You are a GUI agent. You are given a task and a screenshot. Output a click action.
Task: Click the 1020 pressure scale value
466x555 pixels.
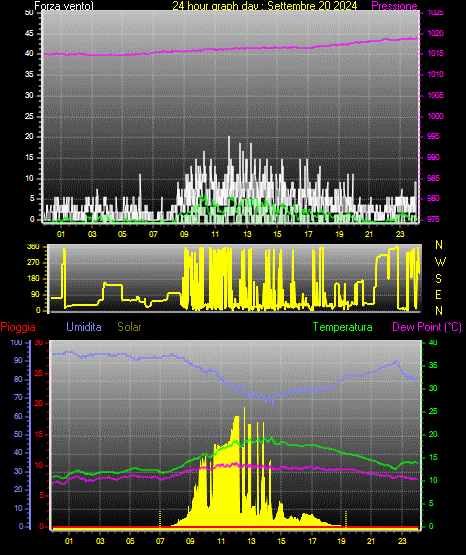(435, 33)
